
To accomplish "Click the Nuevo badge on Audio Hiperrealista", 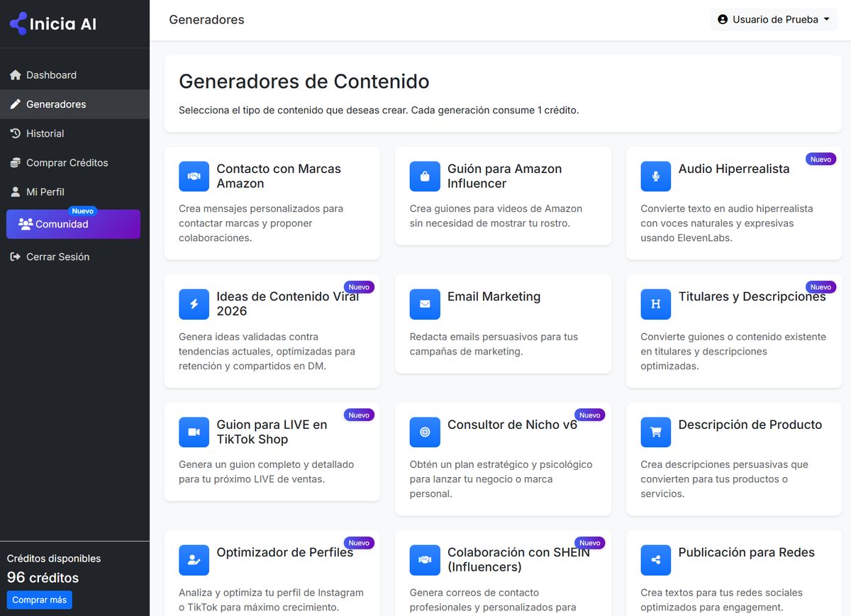I will [x=821, y=159].
